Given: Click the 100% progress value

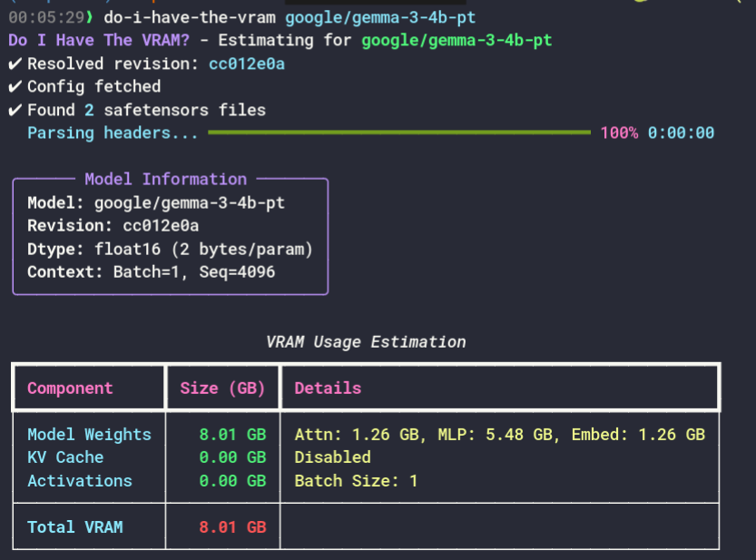Looking at the screenshot, I should (619, 133).
